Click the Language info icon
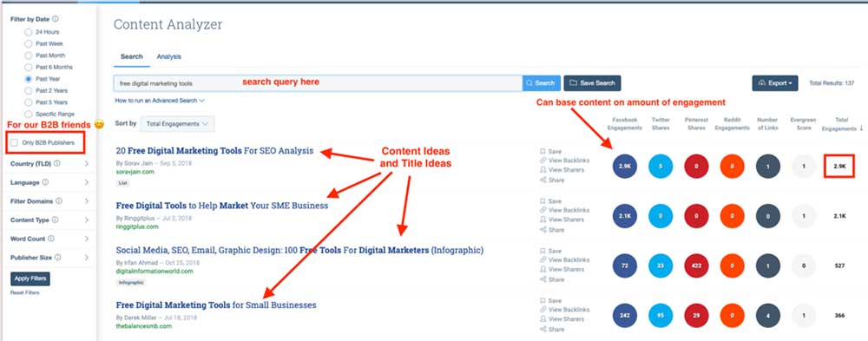This screenshot has width=868, height=341. click(x=45, y=182)
